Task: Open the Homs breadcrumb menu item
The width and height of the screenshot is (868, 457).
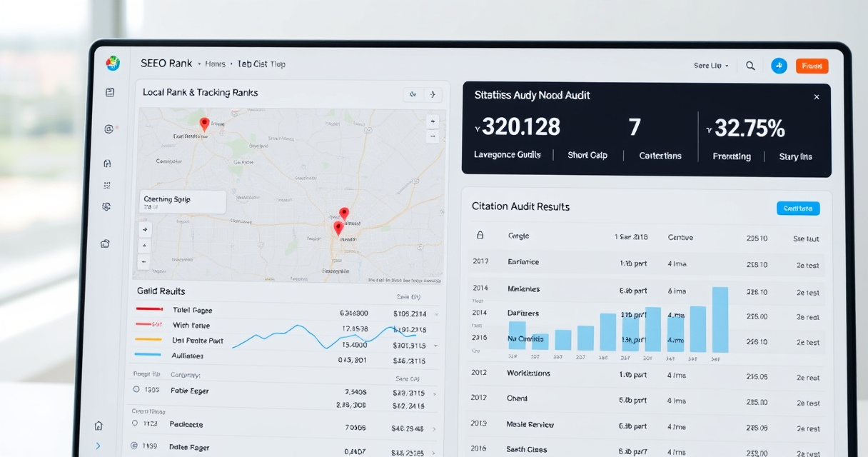Action: (215, 64)
